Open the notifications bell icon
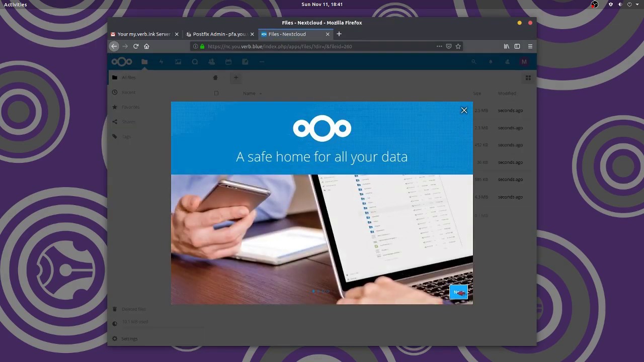The width and height of the screenshot is (644, 362). point(491,62)
